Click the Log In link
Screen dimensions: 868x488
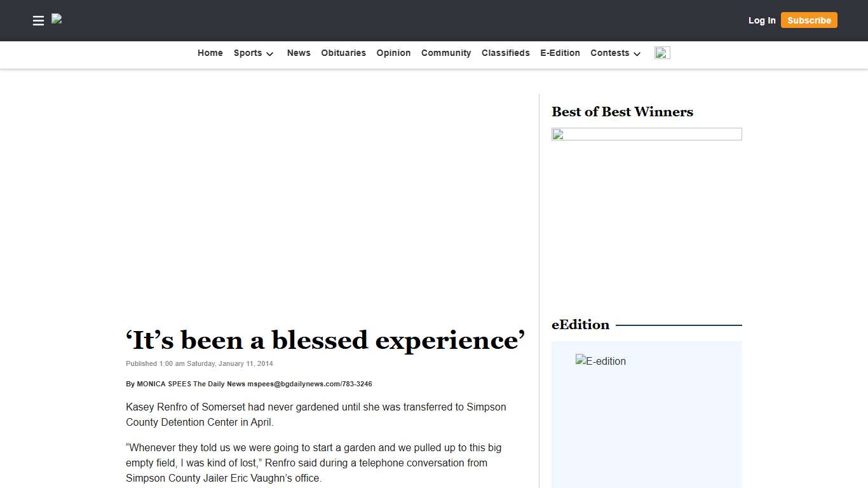(x=762, y=20)
